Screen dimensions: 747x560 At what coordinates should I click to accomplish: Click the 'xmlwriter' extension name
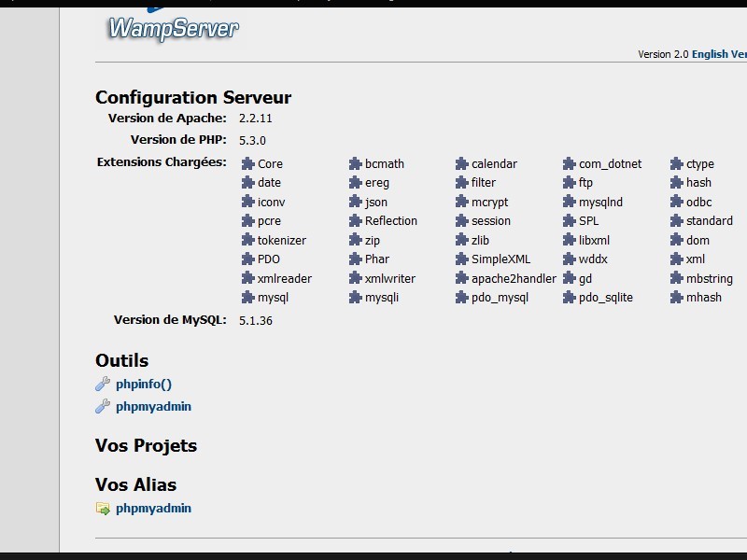tap(390, 278)
